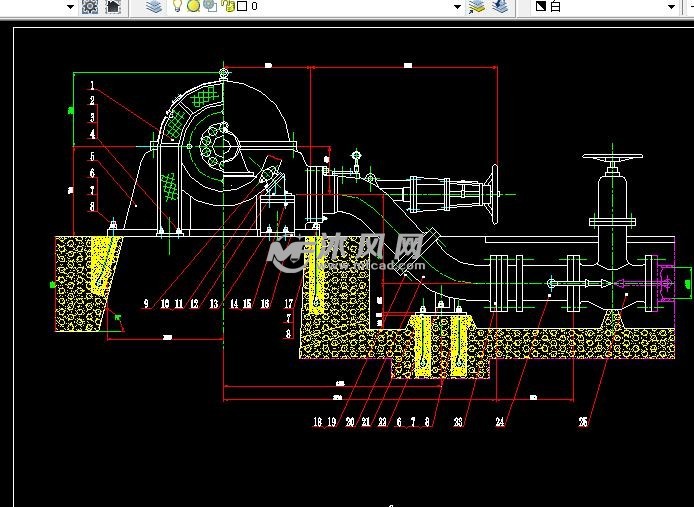Select the valve handwheel in the drawing
This screenshot has height=507, width=694.
(x=612, y=160)
